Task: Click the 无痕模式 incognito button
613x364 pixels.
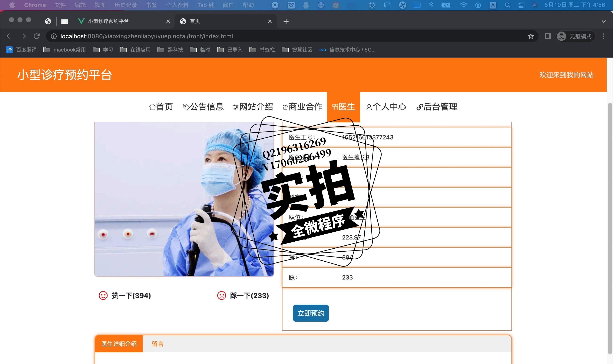Action: pyautogui.click(x=575, y=36)
